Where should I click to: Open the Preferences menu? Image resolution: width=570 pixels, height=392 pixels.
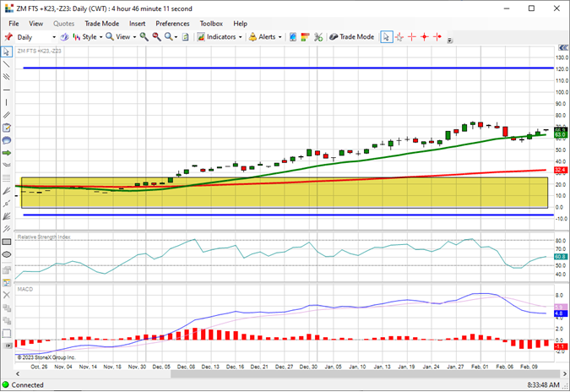click(172, 24)
